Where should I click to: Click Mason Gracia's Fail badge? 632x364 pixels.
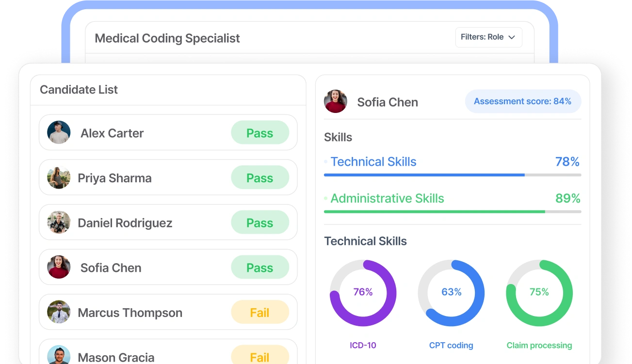pos(260,356)
